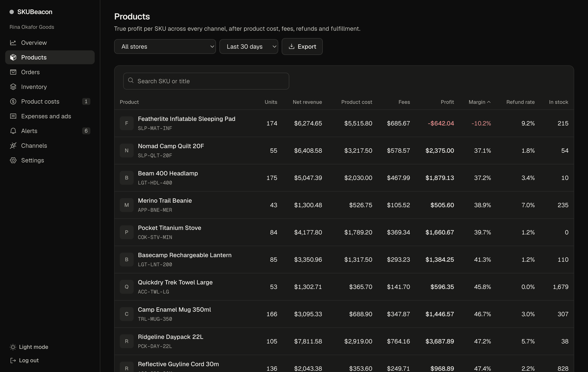Click the Channels plug icon

click(13, 146)
